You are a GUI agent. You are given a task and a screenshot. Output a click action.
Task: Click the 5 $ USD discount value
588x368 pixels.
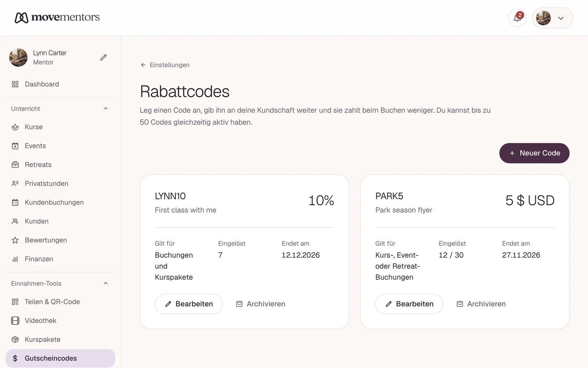(x=530, y=201)
